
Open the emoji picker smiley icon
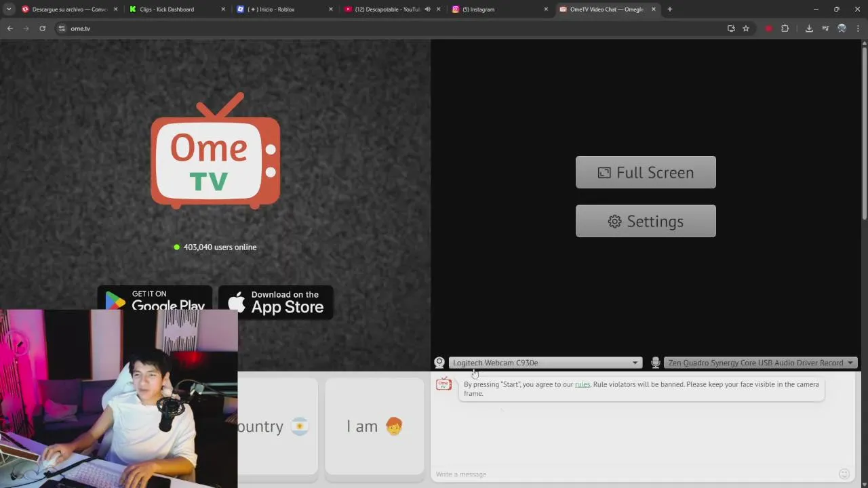point(844,474)
